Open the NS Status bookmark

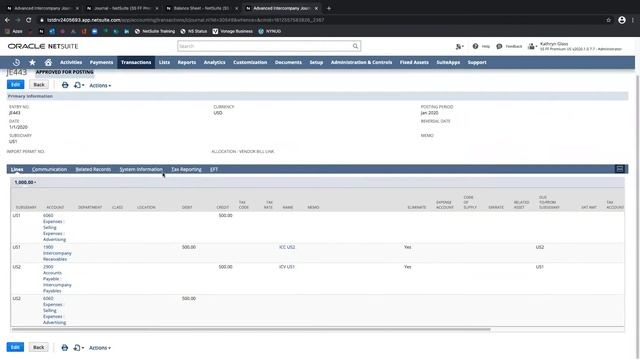click(194, 31)
